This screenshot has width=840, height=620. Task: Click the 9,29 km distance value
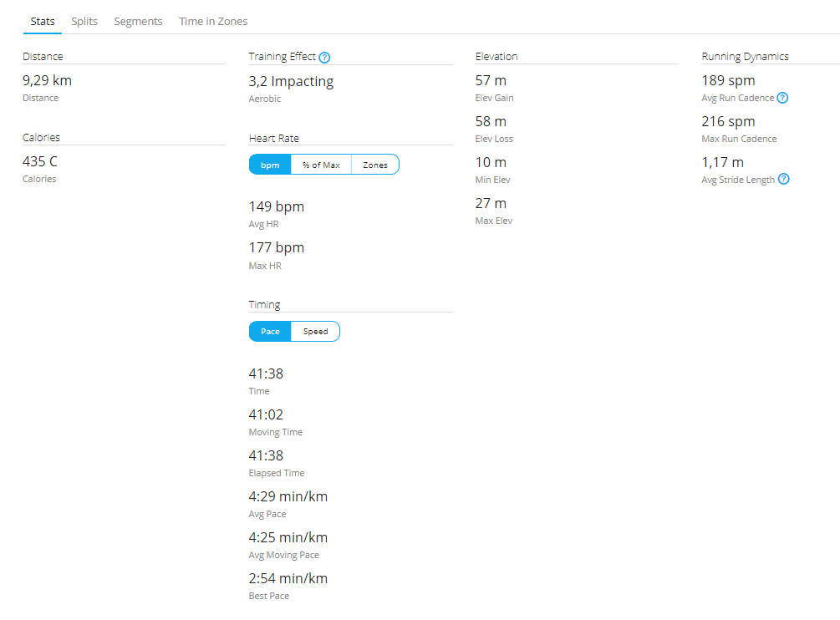(47, 81)
